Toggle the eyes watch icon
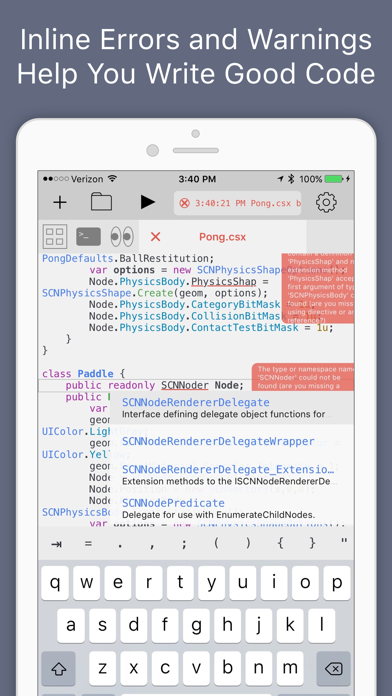 tap(122, 237)
